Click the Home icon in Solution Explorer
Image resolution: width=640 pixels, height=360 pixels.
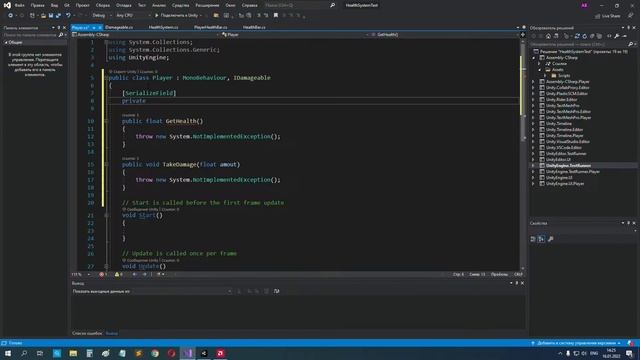point(548,36)
